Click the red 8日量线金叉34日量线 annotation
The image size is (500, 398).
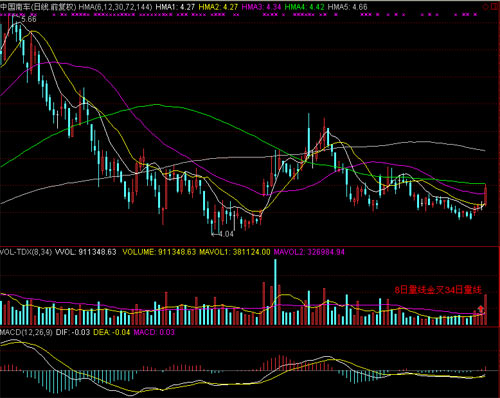point(438,290)
